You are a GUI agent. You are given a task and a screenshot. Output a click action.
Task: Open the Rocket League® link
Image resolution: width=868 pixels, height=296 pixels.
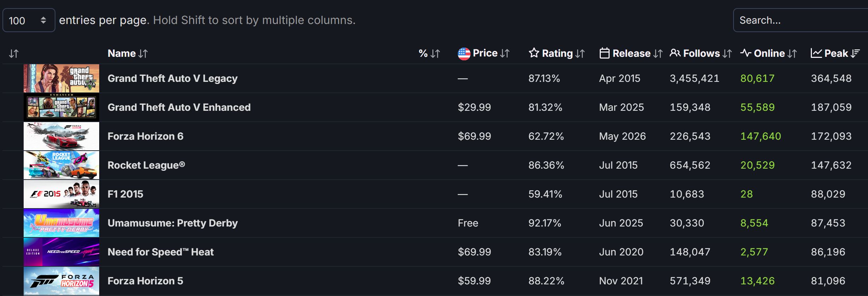[146, 165]
